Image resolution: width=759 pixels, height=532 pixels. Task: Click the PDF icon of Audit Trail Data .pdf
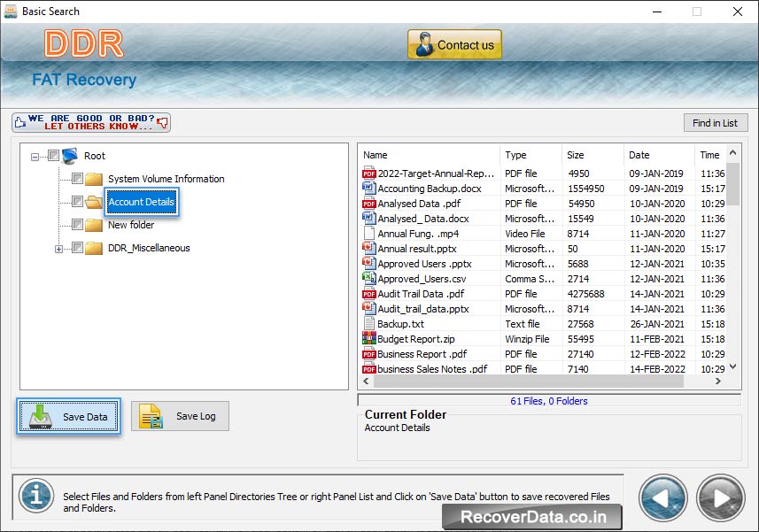coord(368,293)
